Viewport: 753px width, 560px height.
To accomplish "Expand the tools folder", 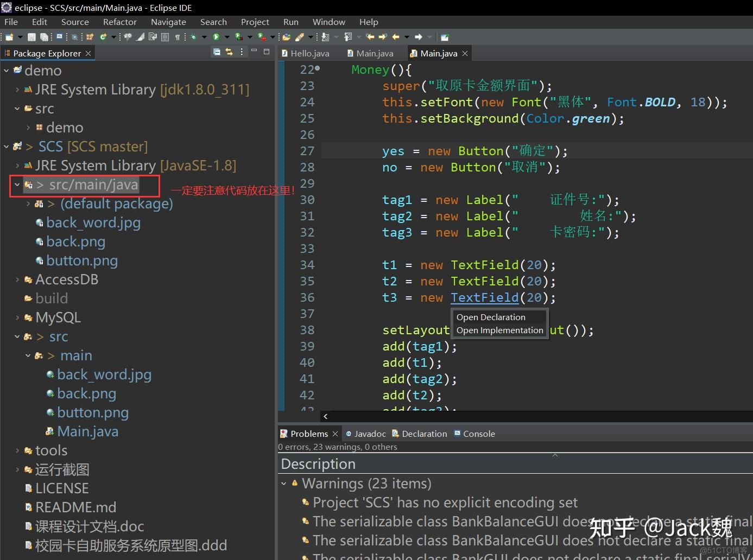I will pos(17,450).
